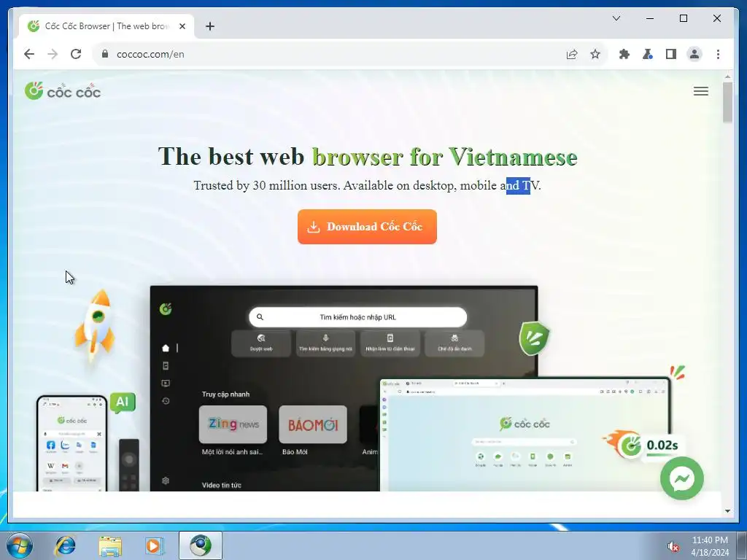
Task: Click the 'Tìm kiếm hoặc nhập URL' search box
Action: [x=357, y=317]
